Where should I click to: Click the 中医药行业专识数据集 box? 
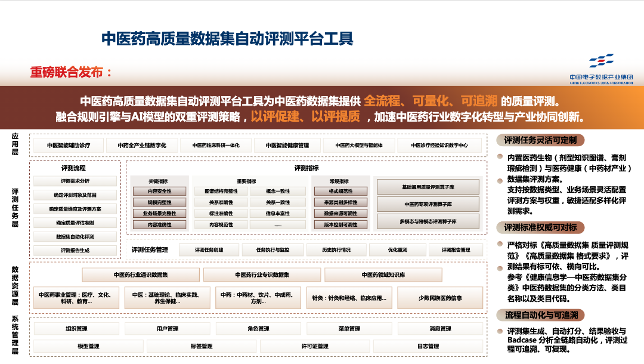262,275
